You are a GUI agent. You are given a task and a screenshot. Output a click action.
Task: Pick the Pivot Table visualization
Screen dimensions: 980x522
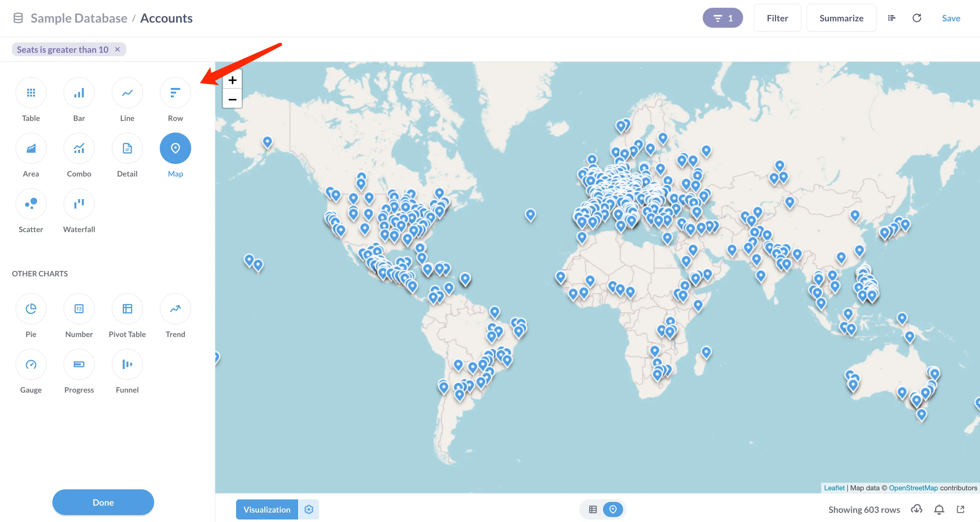click(127, 309)
